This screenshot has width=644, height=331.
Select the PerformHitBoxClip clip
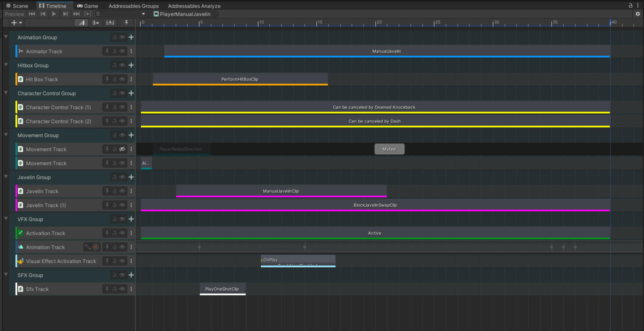click(x=240, y=79)
